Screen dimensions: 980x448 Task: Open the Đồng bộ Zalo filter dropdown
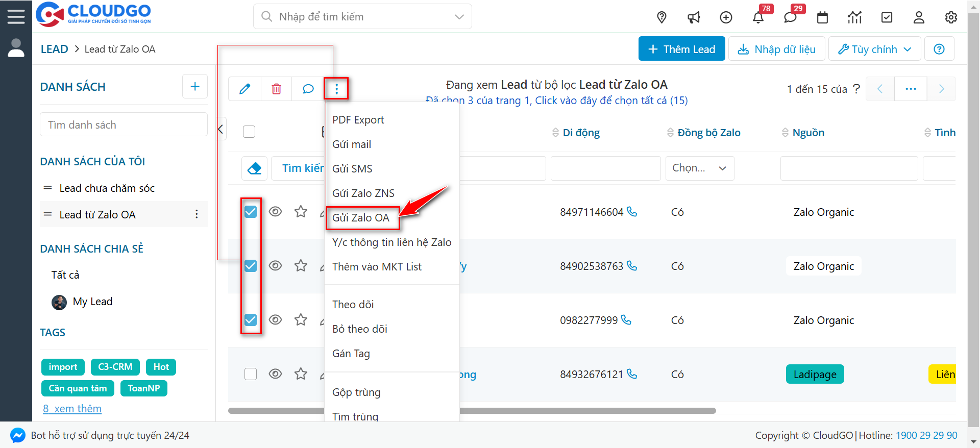[699, 168]
